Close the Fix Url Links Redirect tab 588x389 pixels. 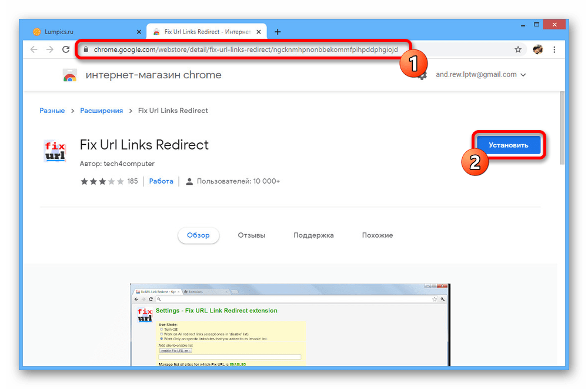pyautogui.click(x=259, y=32)
